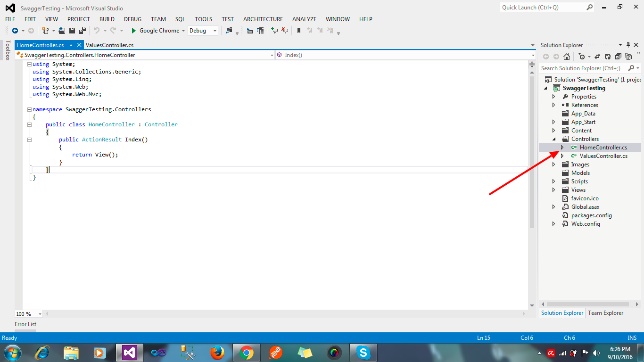Click the Undo arrow icon

click(x=96, y=31)
